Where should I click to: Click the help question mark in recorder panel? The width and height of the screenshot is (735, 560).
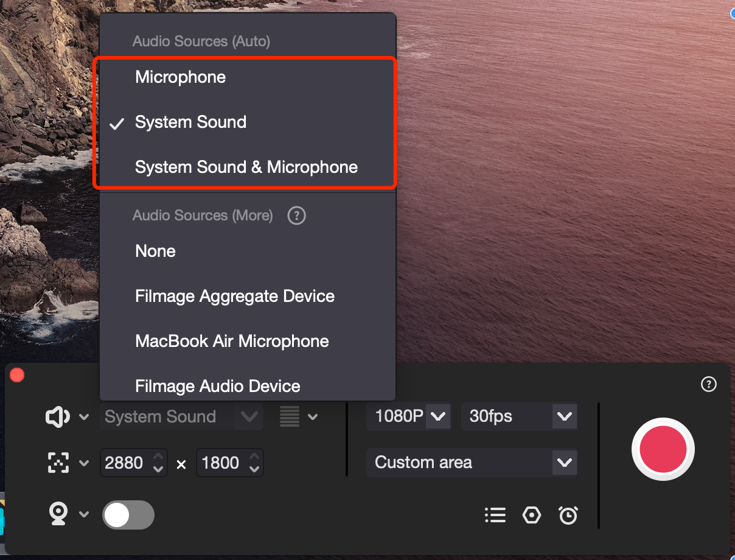[x=709, y=384]
